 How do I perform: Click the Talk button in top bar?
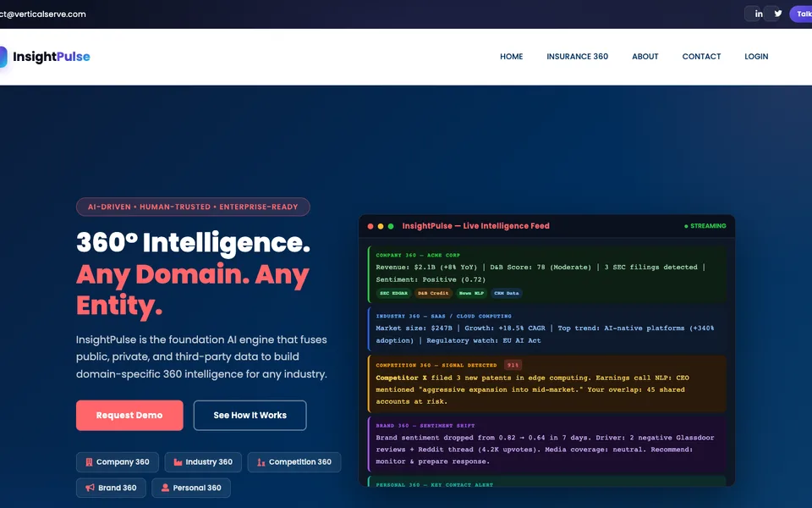point(801,14)
